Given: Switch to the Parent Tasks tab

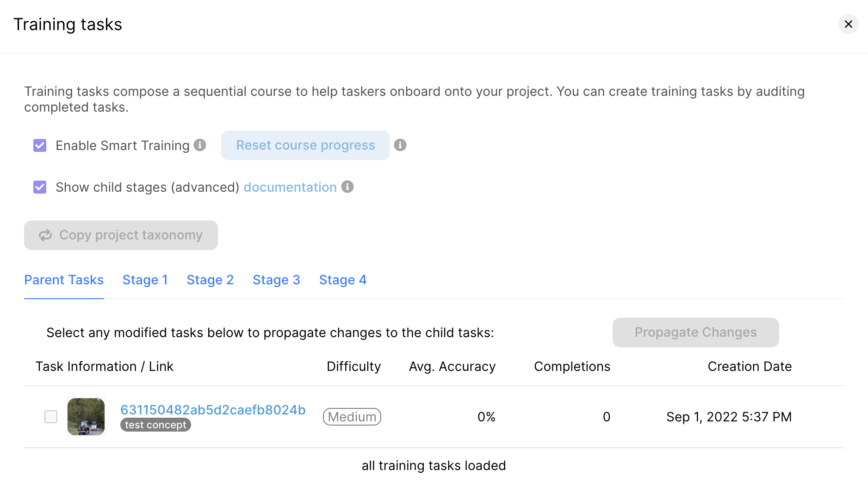Looking at the screenshot, I should coord(64,280).
